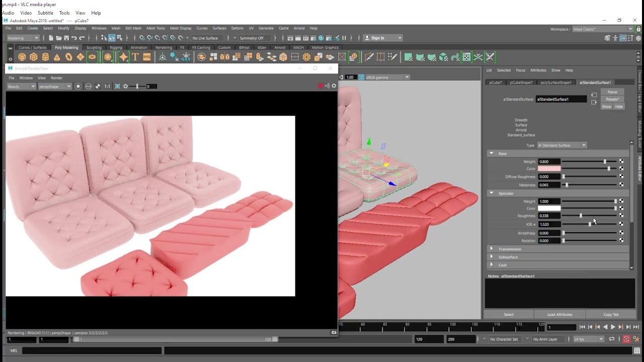
Task: Click the Select button in Attribute Editor
Action: (x=509, y=315)
